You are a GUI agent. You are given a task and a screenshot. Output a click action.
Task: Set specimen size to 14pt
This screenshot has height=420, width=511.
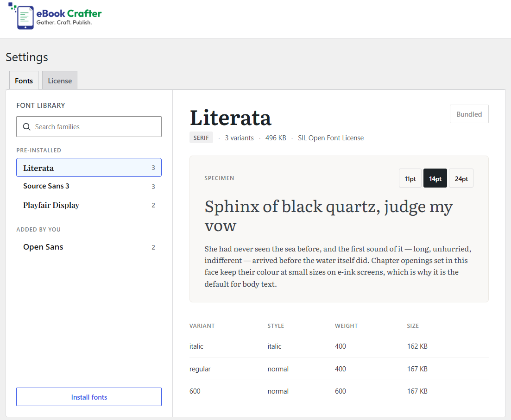click(435, 178)
